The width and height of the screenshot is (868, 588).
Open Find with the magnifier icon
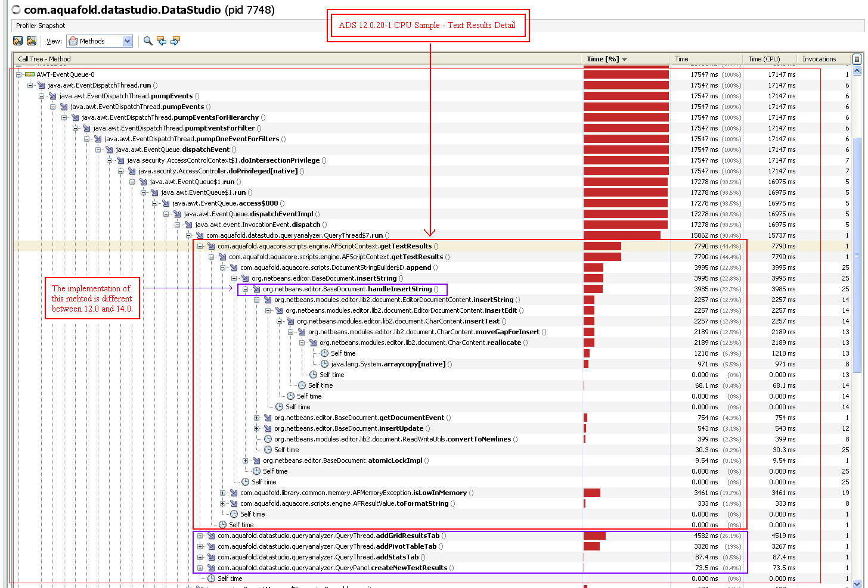148,41
